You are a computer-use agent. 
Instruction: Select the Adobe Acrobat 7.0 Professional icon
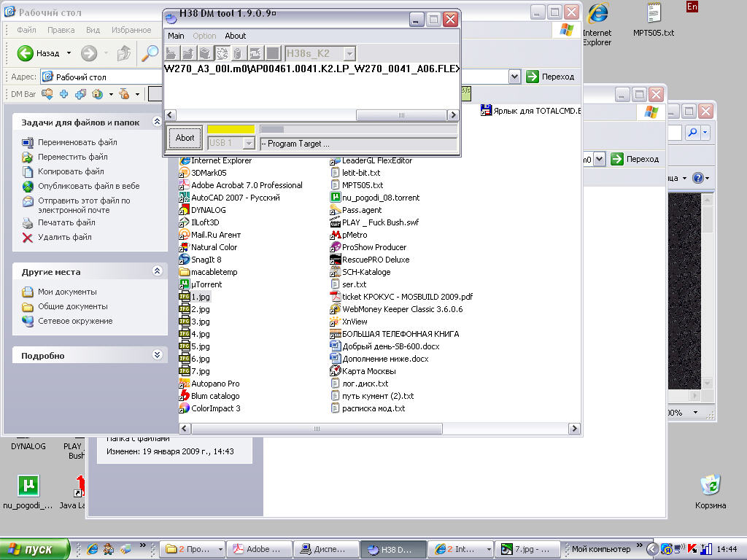[184, 185]
